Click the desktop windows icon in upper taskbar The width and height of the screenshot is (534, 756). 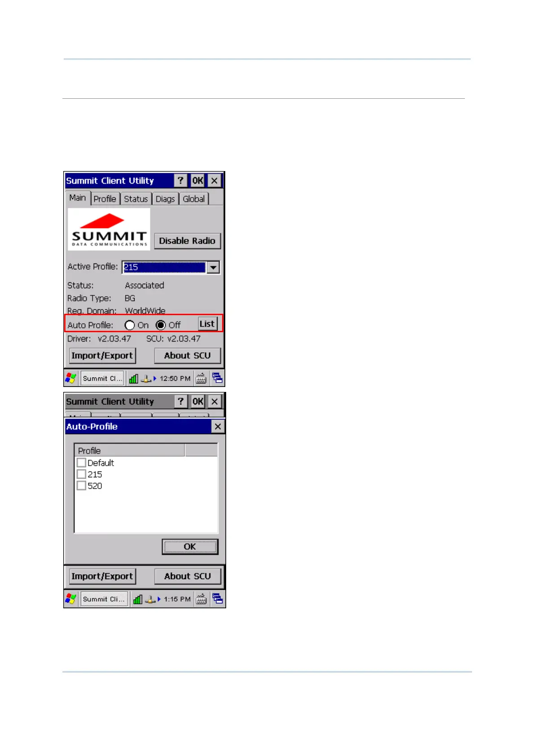click(218, 378)
